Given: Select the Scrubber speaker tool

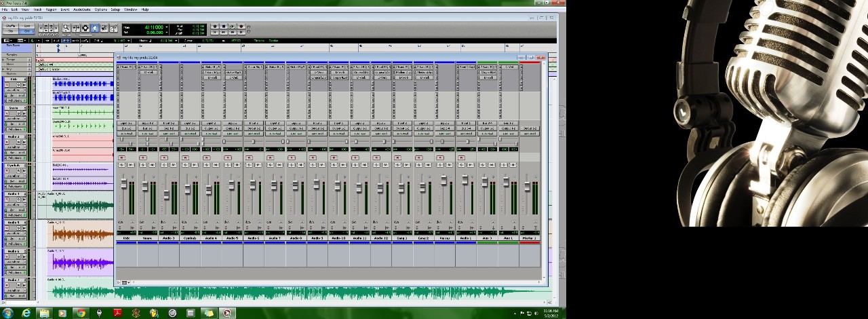Looking at the screenshot, I should (104, 28).
